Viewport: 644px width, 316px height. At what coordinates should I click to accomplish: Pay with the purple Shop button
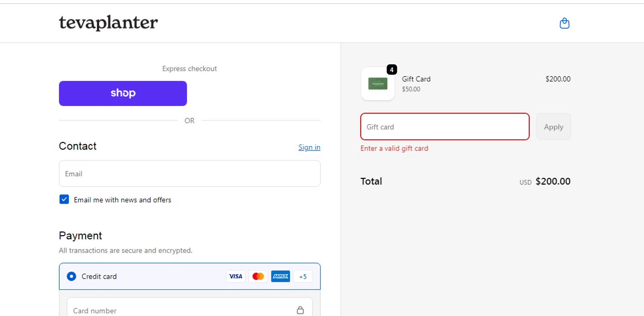(123, 93)
